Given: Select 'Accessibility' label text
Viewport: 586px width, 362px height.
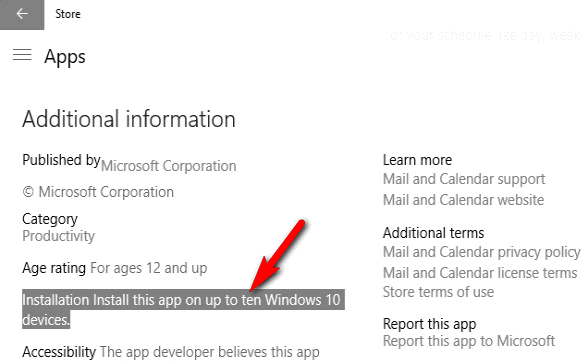Looking at the screenshot, I should [x=59, y=352].
